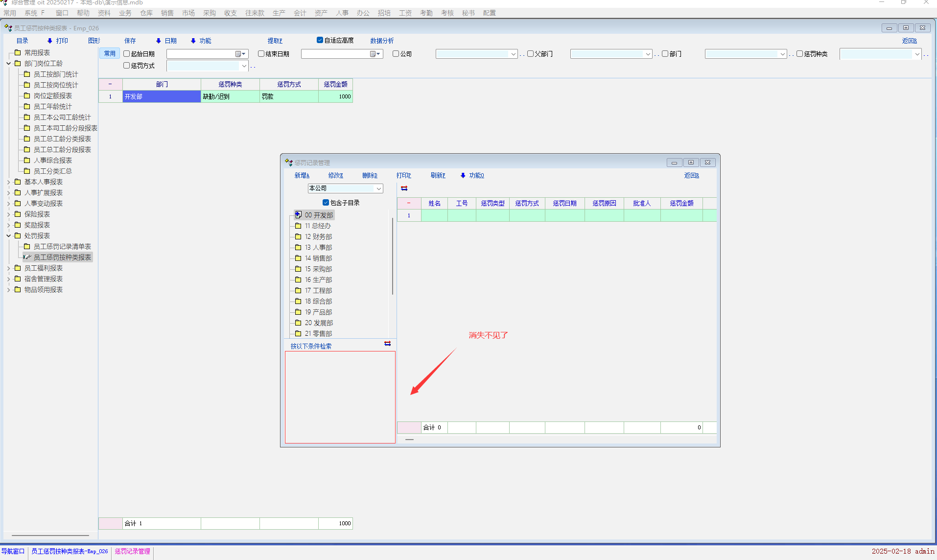
Task: Open the calendar picker for 结束日期
Action: click(375, 54)
